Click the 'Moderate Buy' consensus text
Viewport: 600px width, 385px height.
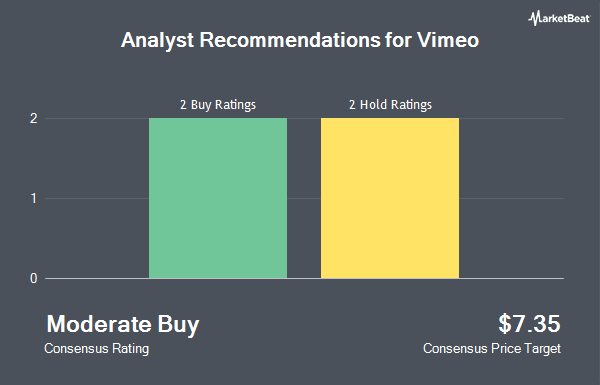123,324
